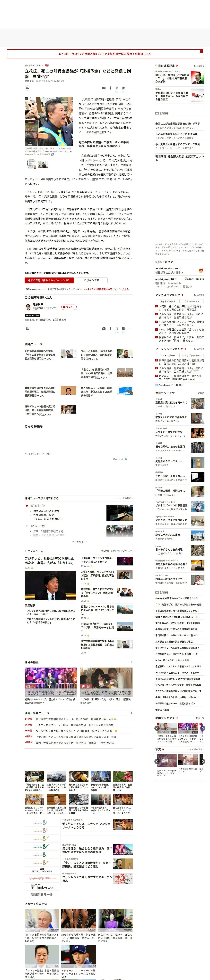The width and height of the screenshot is (210, 980).
Task: Open 韓国の尹大統領を逮捕 summary item
Action: [46, 511]
